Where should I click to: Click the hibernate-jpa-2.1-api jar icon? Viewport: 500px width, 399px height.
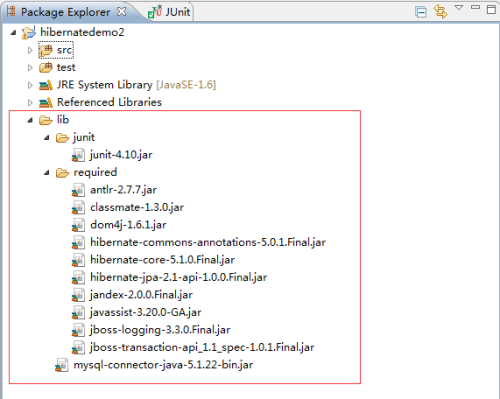(x=78, y=278)
